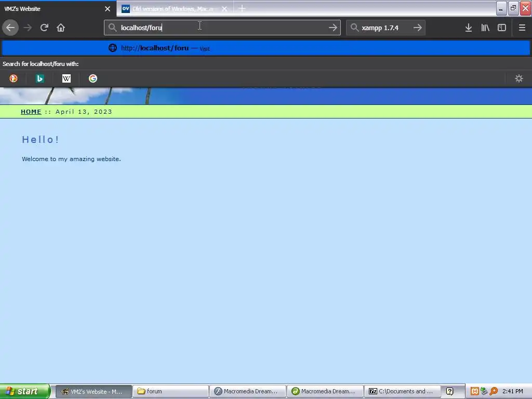Click the 'Welcome to my amazing website.' text
This screenshot has height=399, width=532.
(71, 159)
